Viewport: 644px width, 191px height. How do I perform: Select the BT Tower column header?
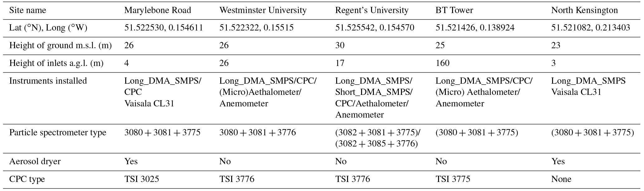pyautogui.click(x=454, y=10)
